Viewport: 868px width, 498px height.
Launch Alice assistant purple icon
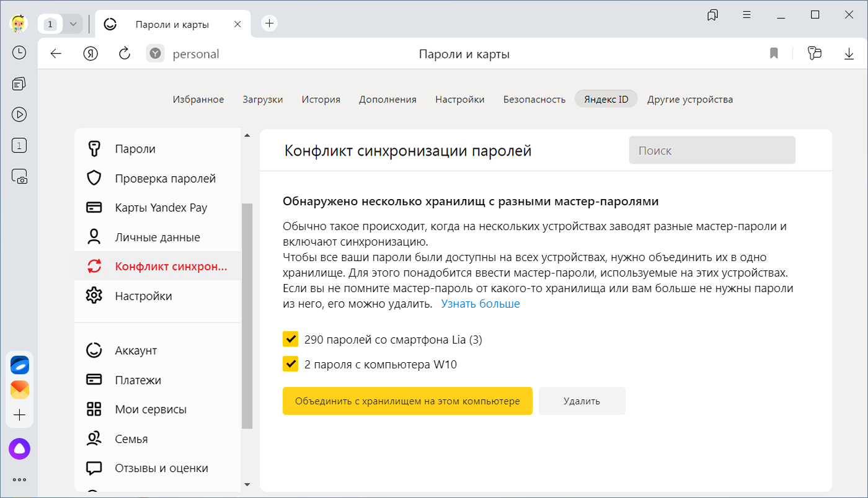(20, 449)
